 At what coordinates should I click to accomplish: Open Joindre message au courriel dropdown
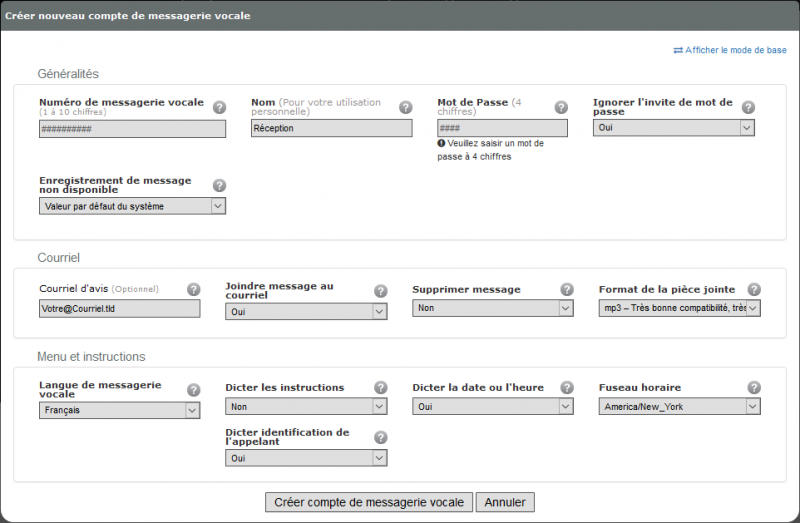(x=306, y=311)
